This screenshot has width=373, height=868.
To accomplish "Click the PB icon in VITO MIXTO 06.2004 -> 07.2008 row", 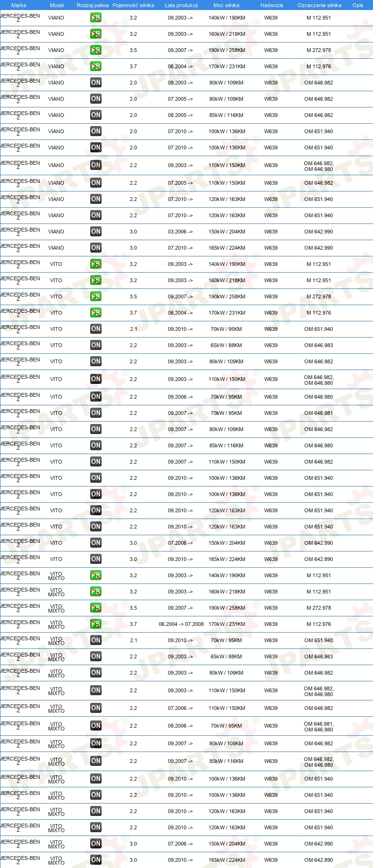I will pos(96,624).
